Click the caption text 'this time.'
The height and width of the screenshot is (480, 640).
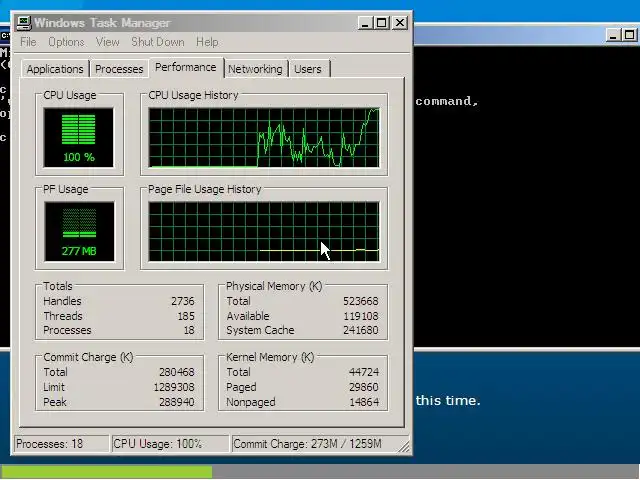pyautogui.click(x=448, y=400)
